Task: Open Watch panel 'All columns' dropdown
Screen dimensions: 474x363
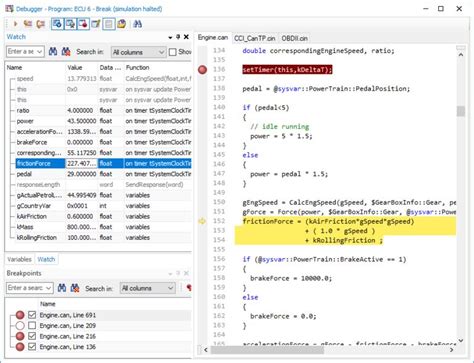Action: pyautogui.click(x=161, y=52)
